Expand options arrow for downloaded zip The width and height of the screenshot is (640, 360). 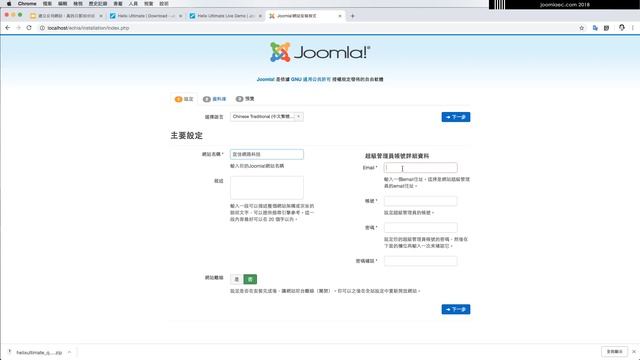(69, 352)
